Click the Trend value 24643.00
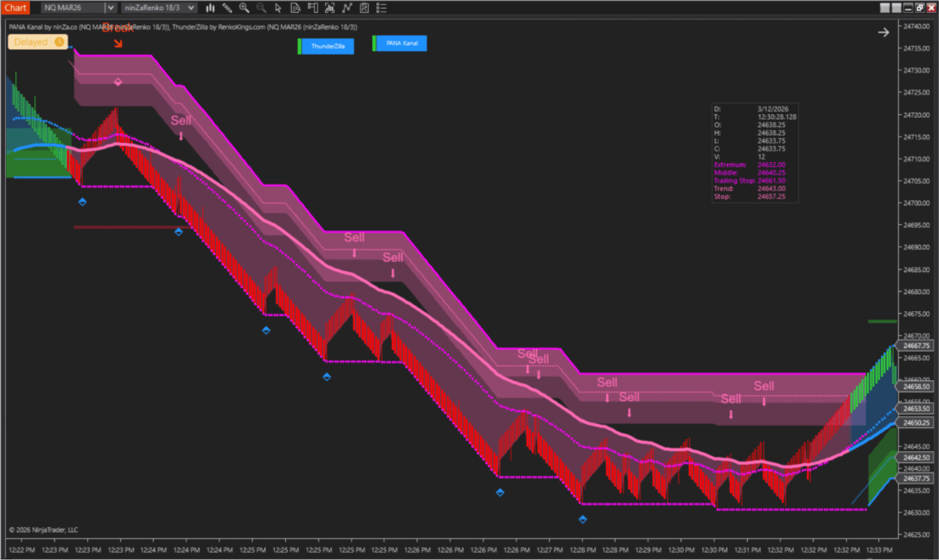Screen dimensions: 939x560 771,189
